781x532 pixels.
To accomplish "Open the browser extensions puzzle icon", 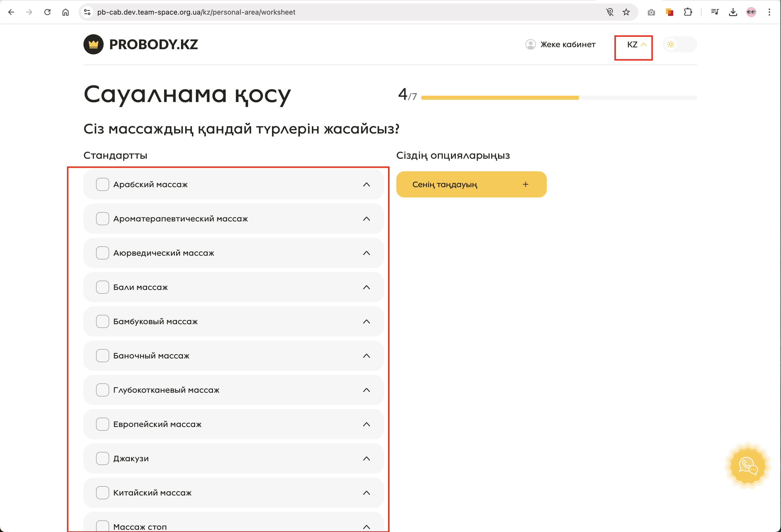I will click(687, 12).
